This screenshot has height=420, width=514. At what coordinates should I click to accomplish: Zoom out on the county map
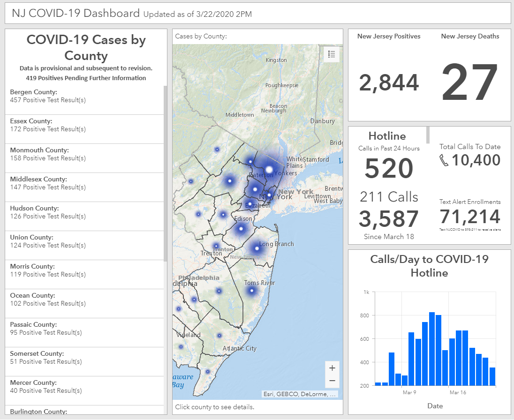(x=332, y=381)
